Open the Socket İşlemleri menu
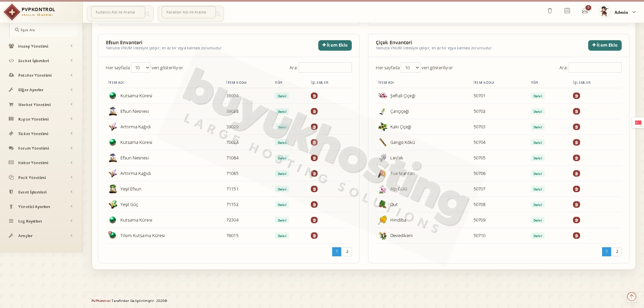Screen dimensions: 644x308 coord(41,61)
